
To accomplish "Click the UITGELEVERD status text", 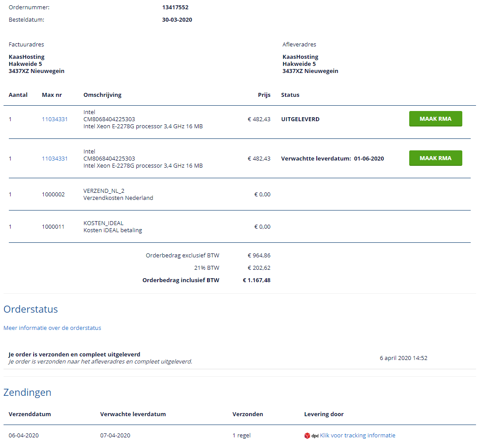I will pos(300,119).
